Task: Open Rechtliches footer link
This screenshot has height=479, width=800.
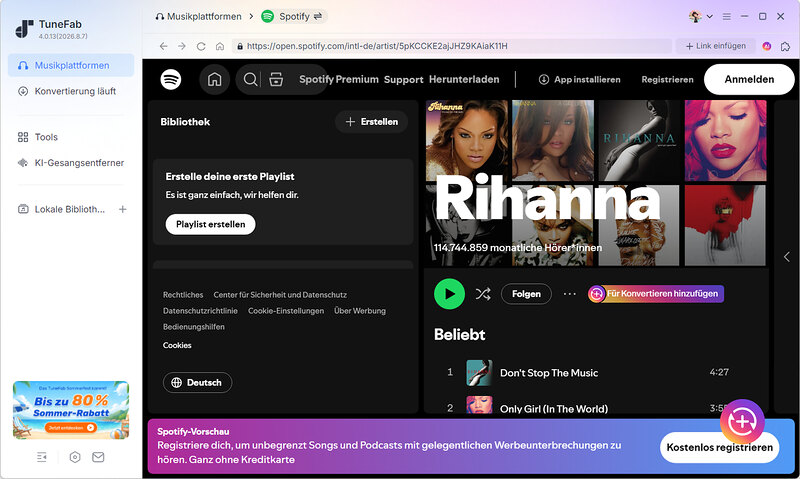Action: point(183,295)
